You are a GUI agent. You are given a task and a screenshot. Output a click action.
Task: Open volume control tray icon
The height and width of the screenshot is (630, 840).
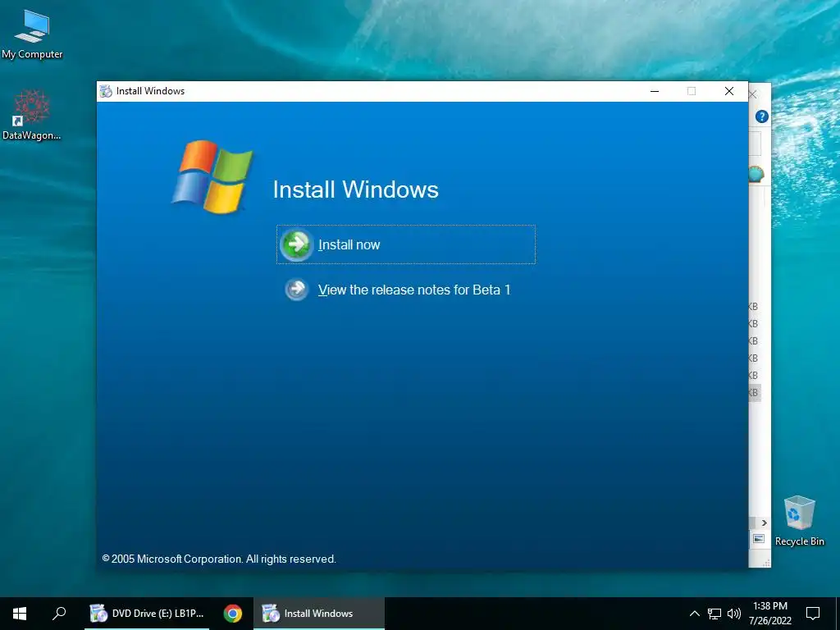point(734,614)
